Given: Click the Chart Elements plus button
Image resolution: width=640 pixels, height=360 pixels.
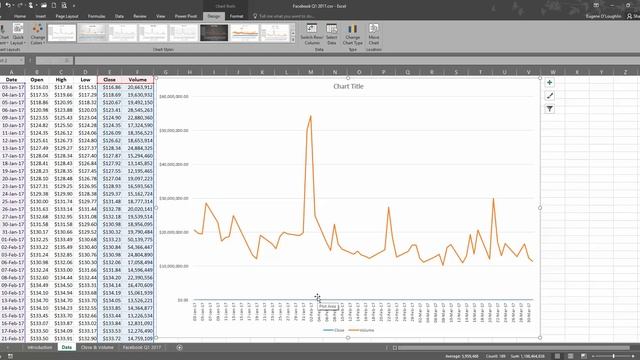Looking at the screenshot, I should [x=549, y=82].
